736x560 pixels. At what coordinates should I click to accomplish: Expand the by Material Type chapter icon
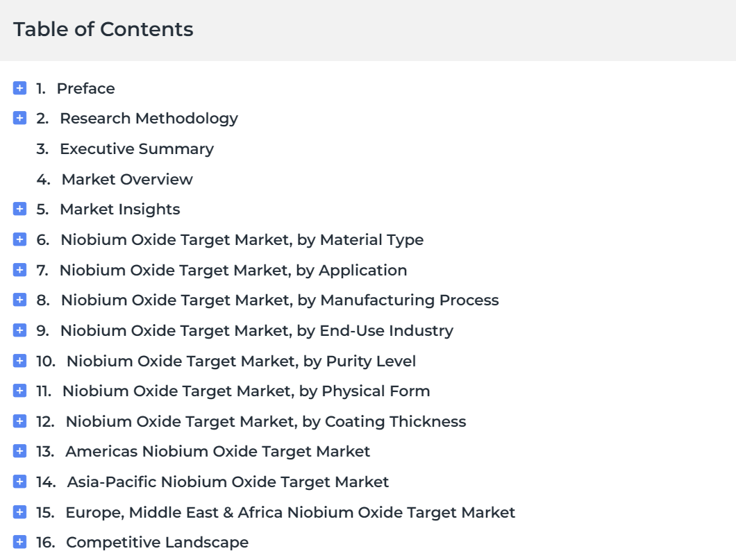point(19,239)
